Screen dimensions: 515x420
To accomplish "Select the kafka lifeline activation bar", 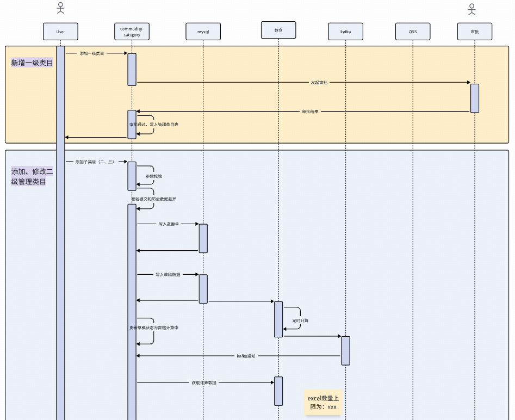I will coord(345,351).
